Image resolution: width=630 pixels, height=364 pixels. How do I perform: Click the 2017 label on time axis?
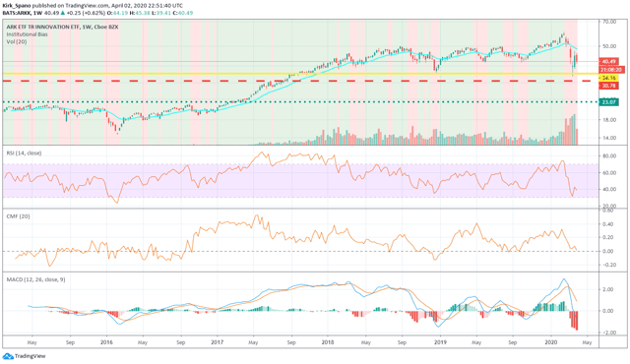pos(217,342)
